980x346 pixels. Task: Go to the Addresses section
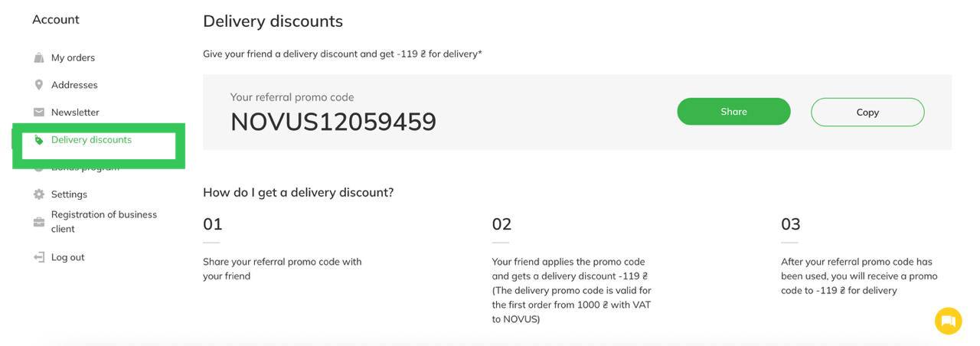(x=74, y=85)
